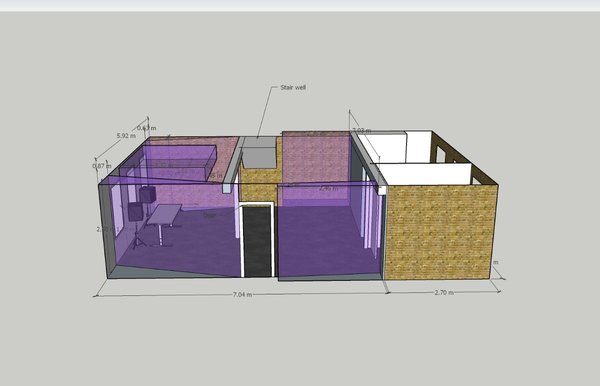Click the tripod stand legs
Image resolution: width=600 pixels, height=386 pixels.
click(139, 240)
